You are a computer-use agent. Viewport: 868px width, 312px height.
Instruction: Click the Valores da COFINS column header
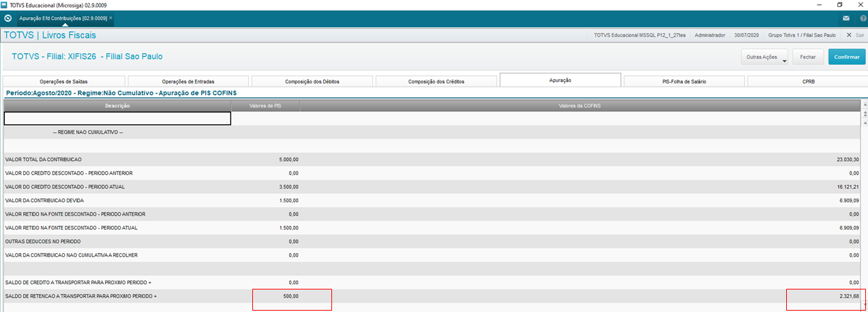(x=580, y=105)
